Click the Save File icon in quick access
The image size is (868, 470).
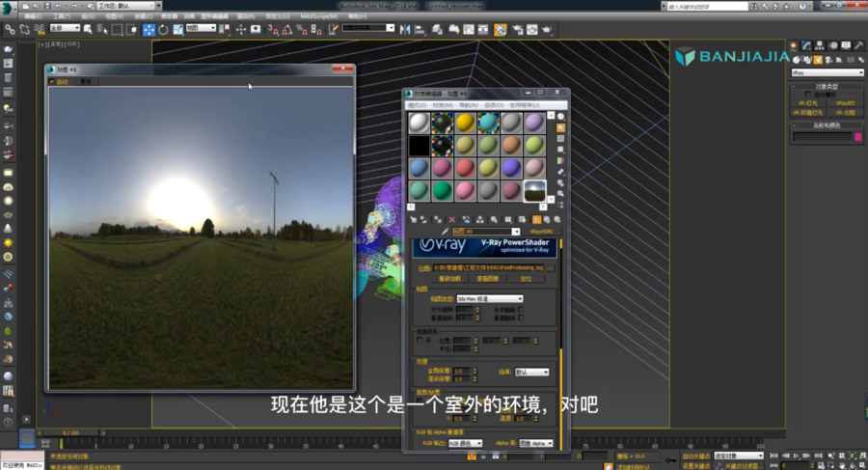click(x=47, y=6)
